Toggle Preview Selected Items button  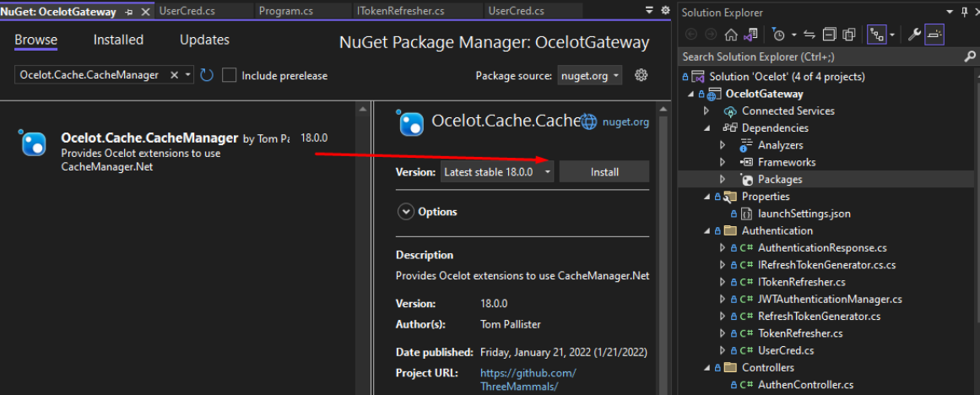934,35
